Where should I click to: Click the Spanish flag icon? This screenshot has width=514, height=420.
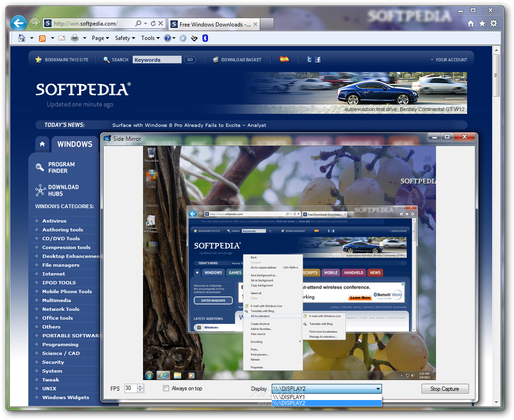[284, 59]
